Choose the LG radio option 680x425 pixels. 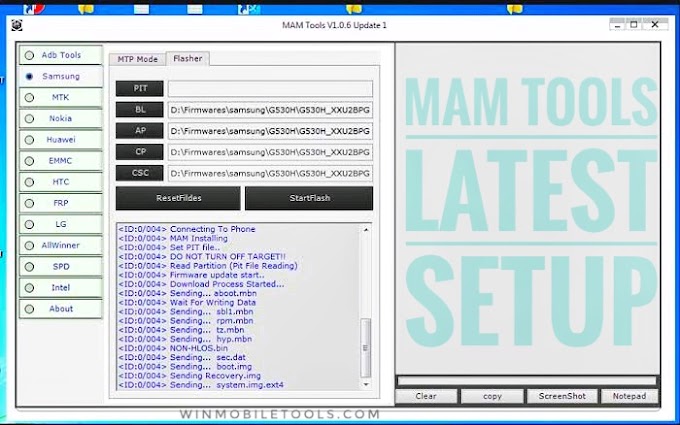pyautogui.click(x=60, y=224)
